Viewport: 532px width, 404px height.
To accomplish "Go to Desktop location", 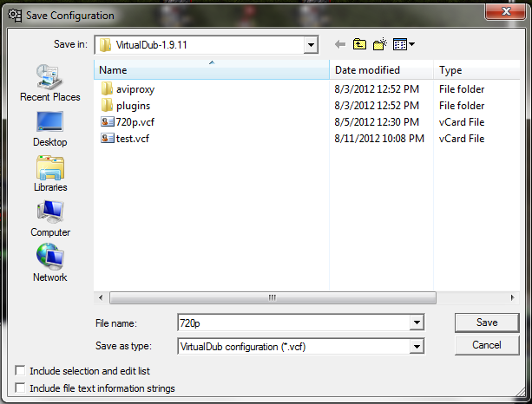I will pos(49,128).
